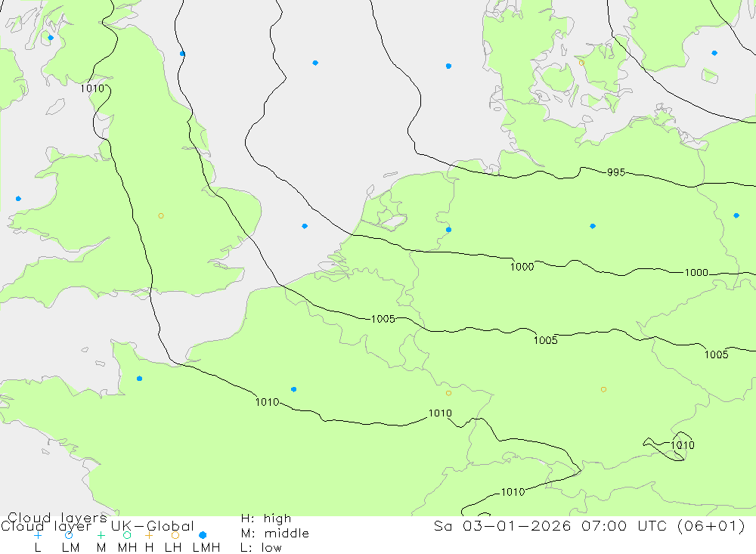Select the blue marker in Brittany, France
Screen dimensions: 756x554
(139, 379)
